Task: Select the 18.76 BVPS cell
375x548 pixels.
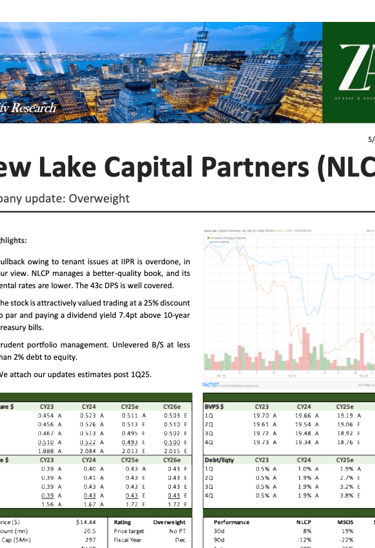Action: point(345,442)
